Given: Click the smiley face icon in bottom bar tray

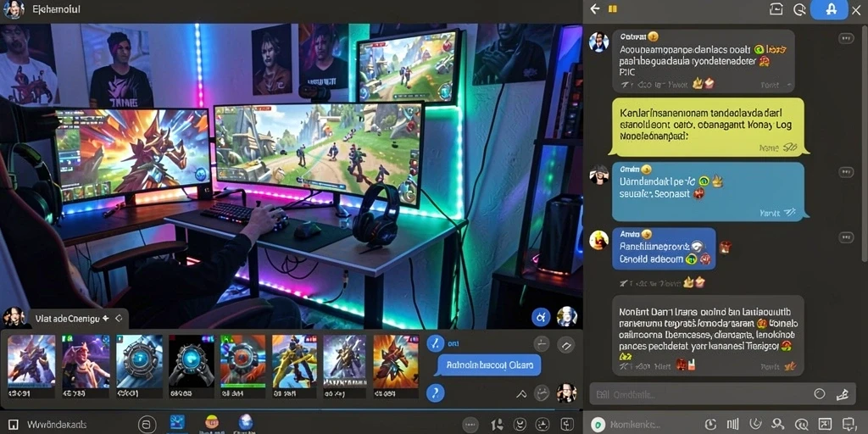Looking at the screenshot, I should (520, 425).
